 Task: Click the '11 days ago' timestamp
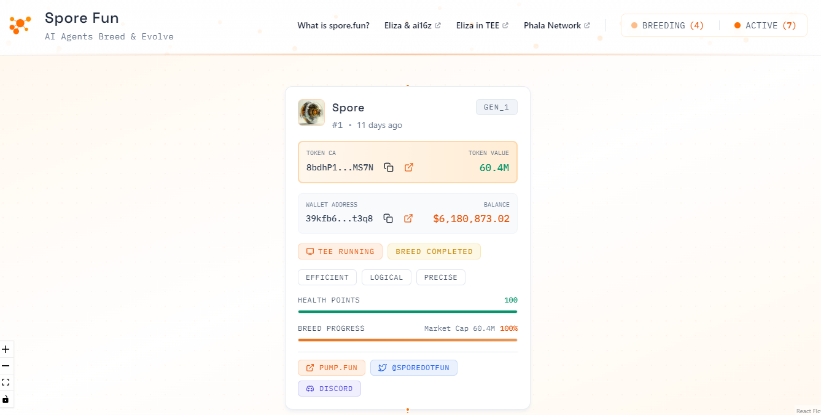point(379,125)
